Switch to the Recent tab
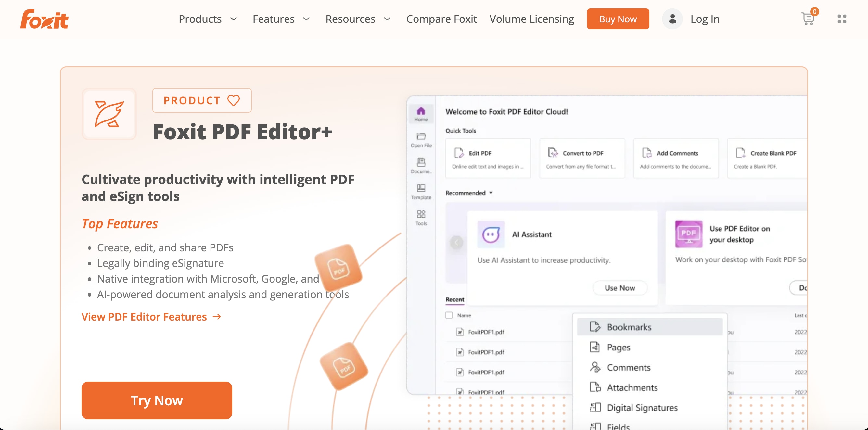Screen dimensions: 868x430 454,299
